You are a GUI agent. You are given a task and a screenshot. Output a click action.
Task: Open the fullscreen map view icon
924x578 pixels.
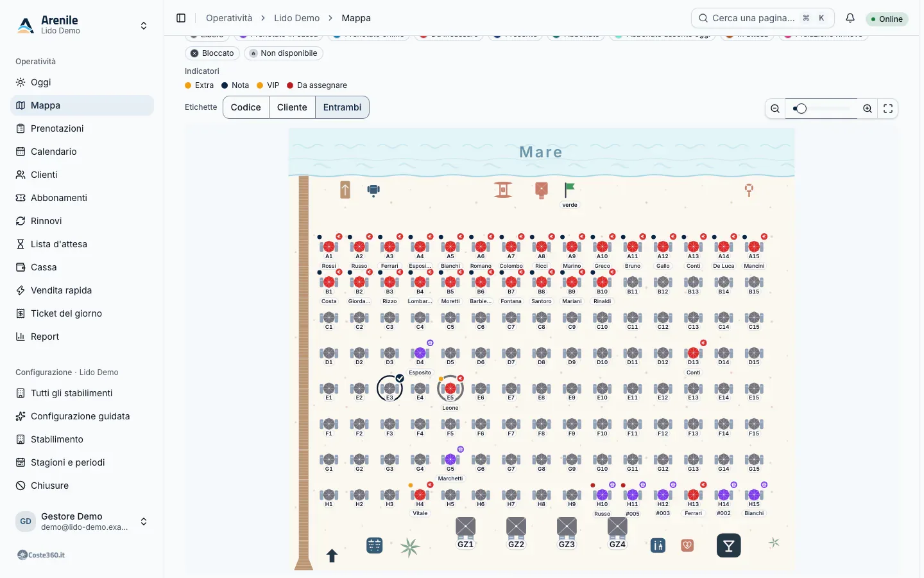click(888, 109)
